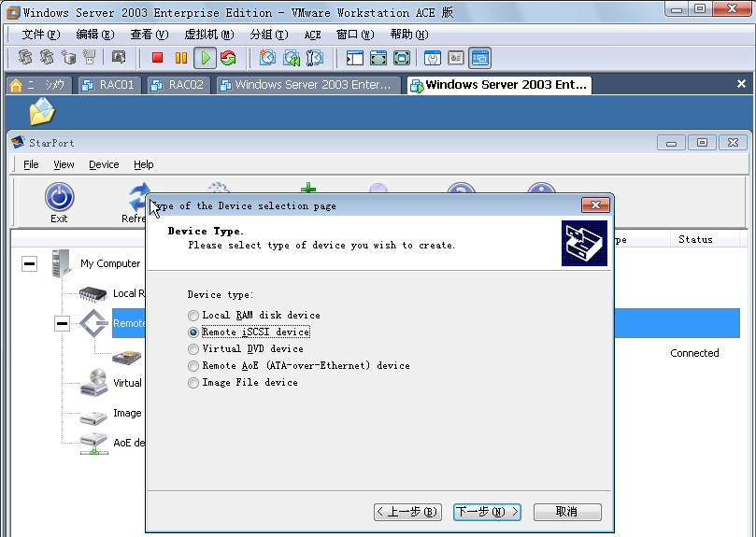Screen dimensions: 756x537
Task: Open StarPort View menu
Action: [x=64, y=165]
